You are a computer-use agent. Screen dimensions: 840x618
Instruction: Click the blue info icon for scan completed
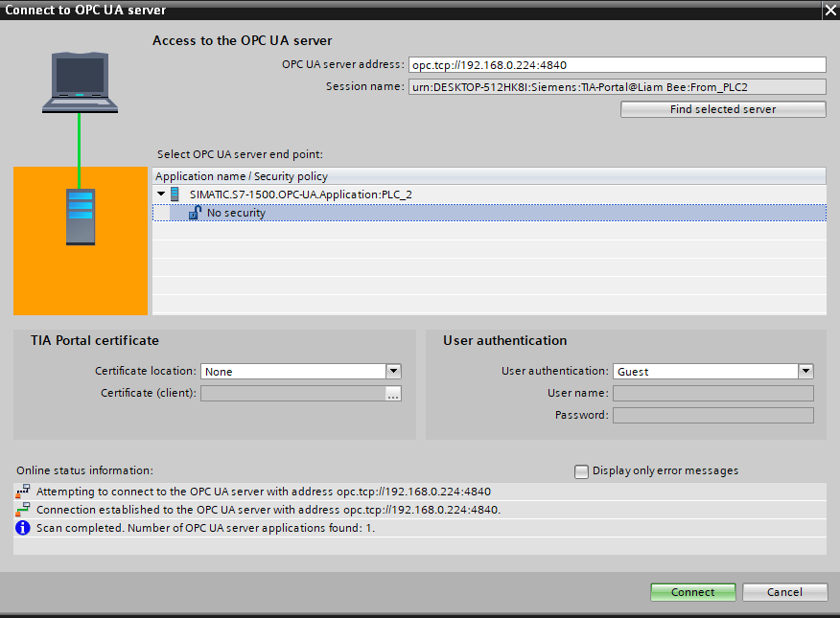pos(23,528)
